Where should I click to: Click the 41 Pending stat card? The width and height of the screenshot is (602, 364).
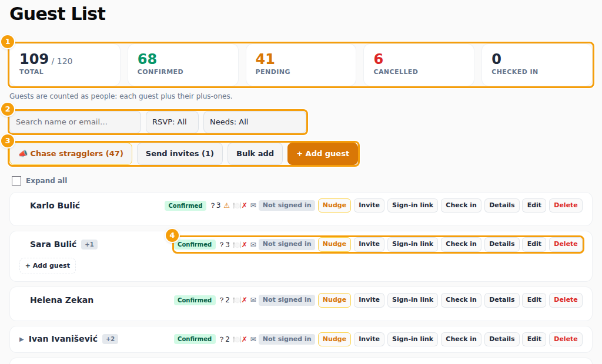301,65
